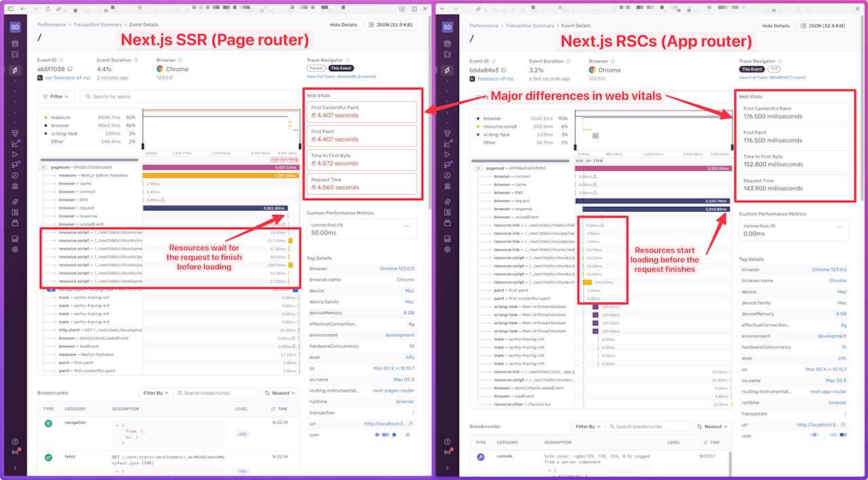Open the Issues icon in the left window sidebar

coord(15,43)
